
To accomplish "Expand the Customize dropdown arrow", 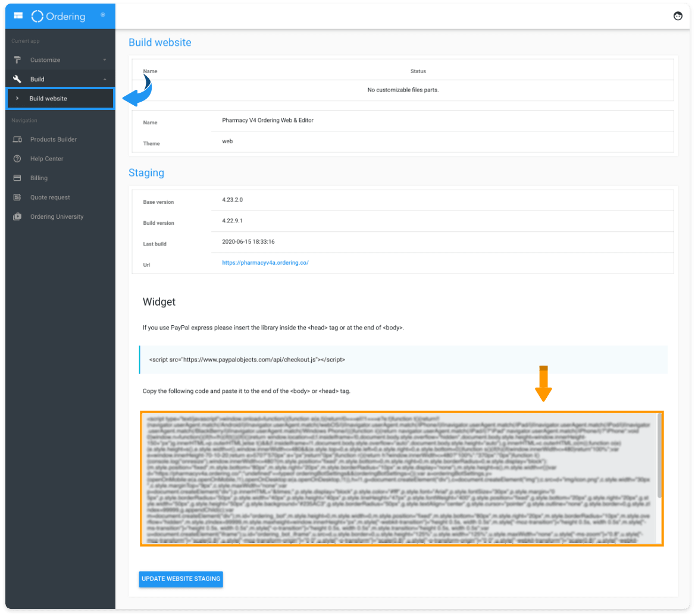I will point(105,60).
